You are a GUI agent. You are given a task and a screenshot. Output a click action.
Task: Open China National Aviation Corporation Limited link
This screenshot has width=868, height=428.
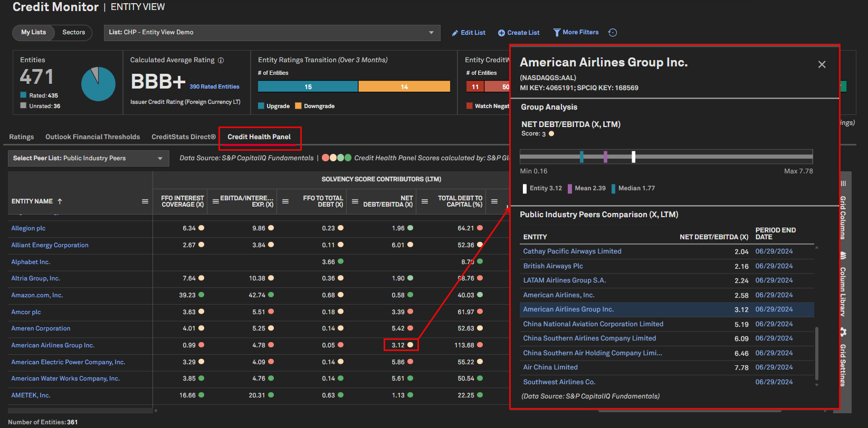593,324
